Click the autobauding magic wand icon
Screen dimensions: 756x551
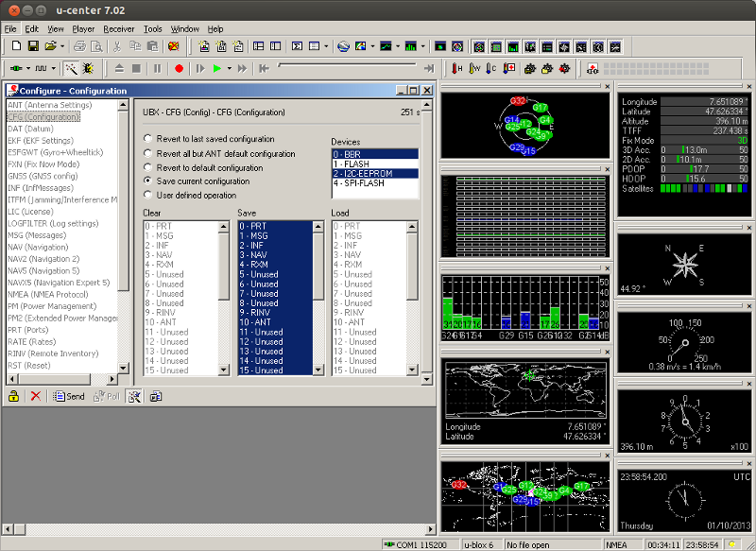click(71, 69)
